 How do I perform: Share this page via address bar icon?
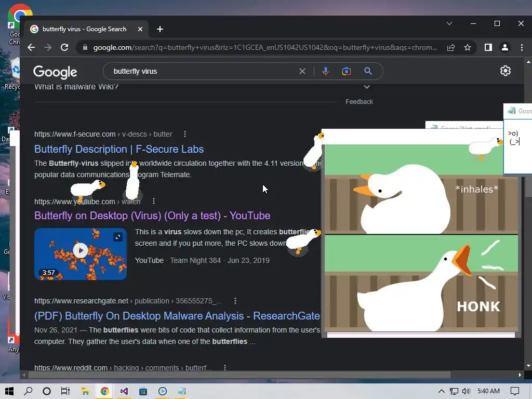click(x=451, y=47)
